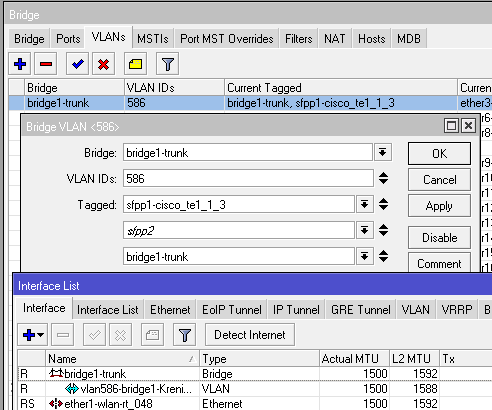Click add/remove arrows beside sfpp1-cisco tagged entry
Image resolution: width=492 pixels, height=410 pixels.
[383, 204]
